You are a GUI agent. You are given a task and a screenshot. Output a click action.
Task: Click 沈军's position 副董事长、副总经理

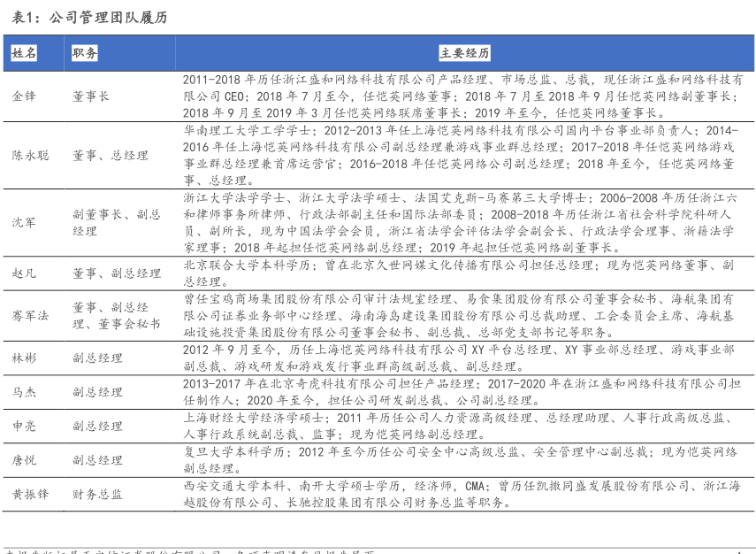coord(115,222)
